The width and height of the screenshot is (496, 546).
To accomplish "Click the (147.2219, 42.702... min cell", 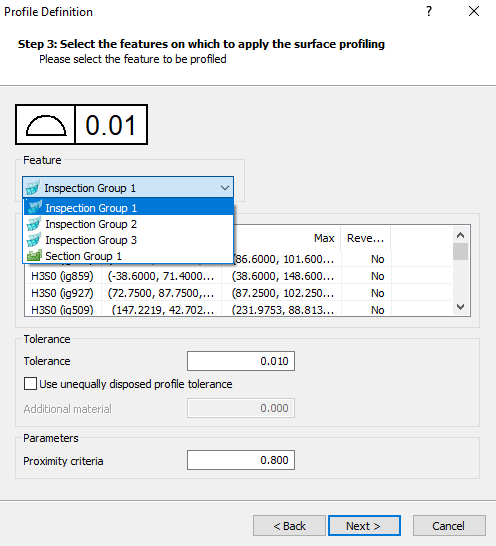I will [x=162, y=309].
